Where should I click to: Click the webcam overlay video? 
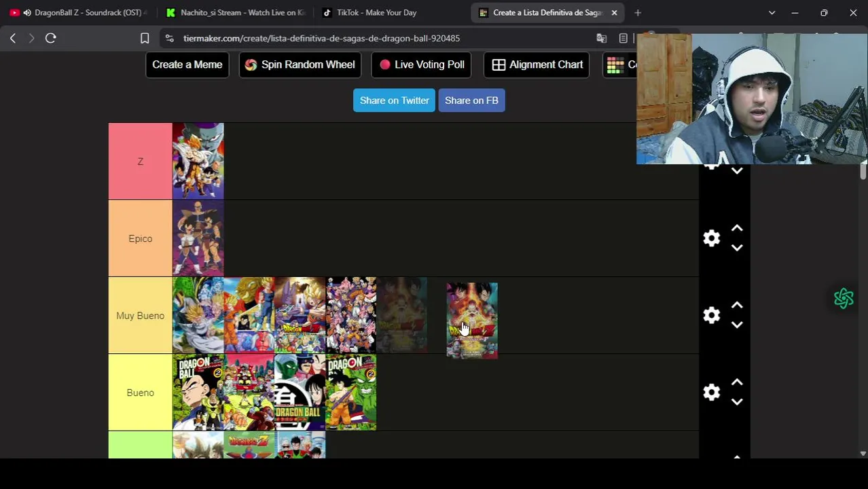(x=752, y=99)
